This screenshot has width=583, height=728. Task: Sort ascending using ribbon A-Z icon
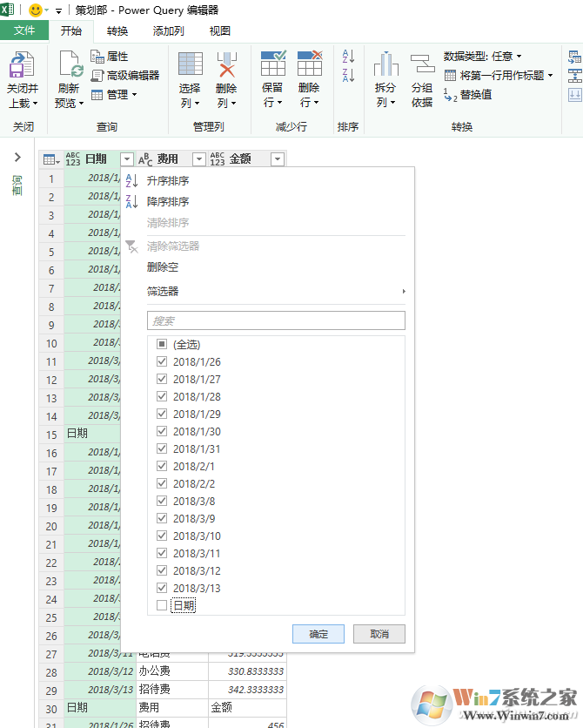click(x=348, y=57)
